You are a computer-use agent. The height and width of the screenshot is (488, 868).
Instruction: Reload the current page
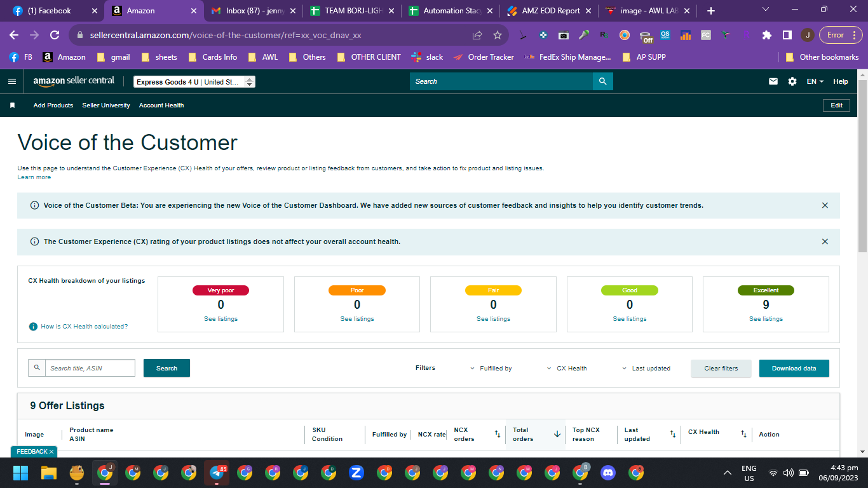[55, 36]
